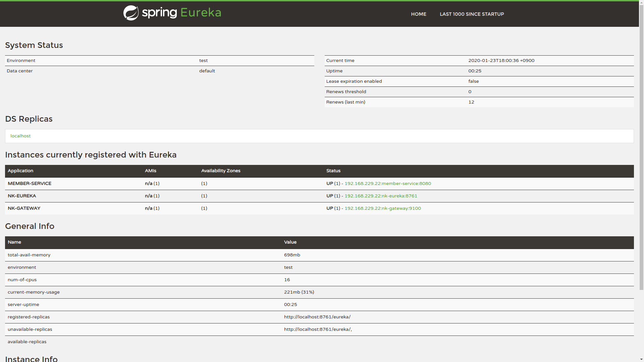This screenshot has height=362, width=644.
Task: Click the Spring Eureka brand text
Action: point(181,13)
